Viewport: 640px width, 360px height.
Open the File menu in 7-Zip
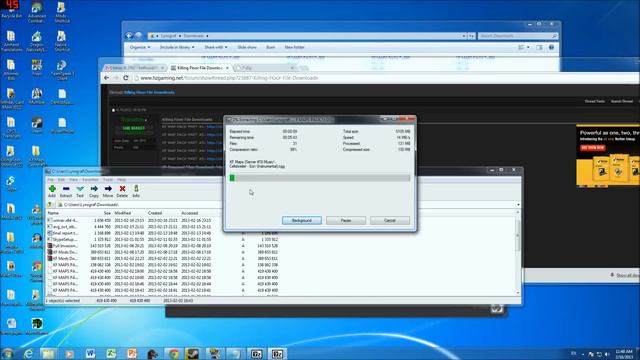50,180
